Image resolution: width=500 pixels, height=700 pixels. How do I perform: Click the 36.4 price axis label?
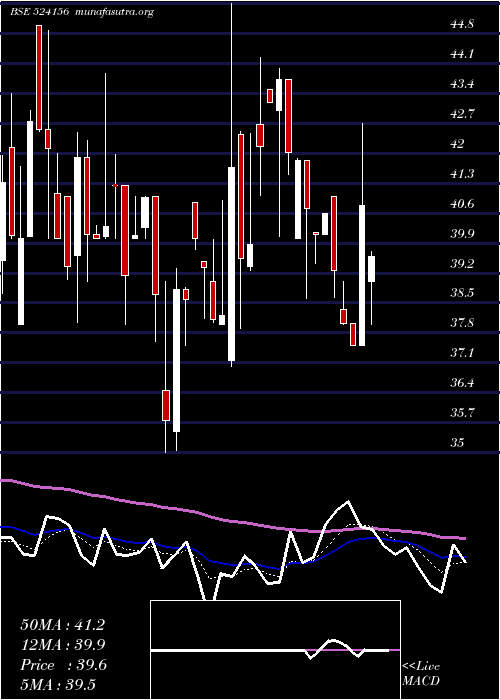pyautogui.click(x=462, y=383)
